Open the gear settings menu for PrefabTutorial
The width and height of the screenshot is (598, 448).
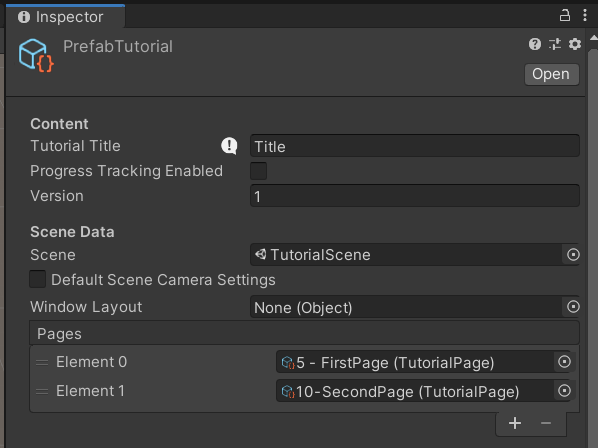coord(575,44)
